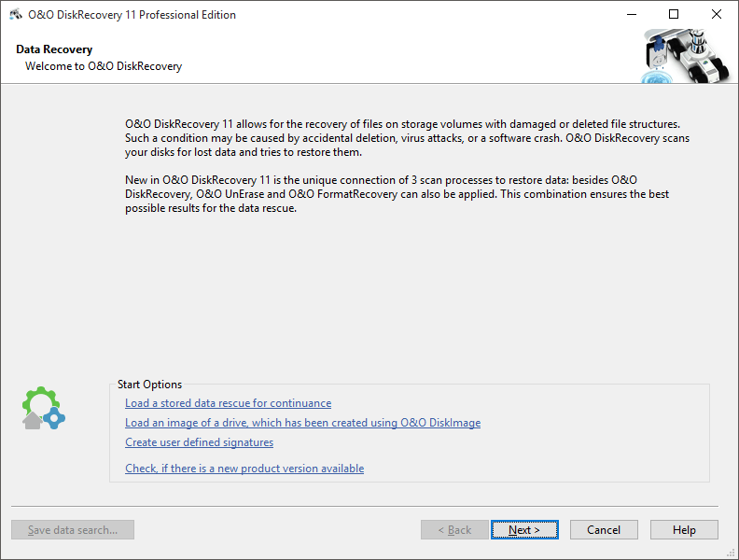This screenshot has height=560, width=739.
Task: Click the Cancel button
Action: pyautogui.click(x=604, y=530)
